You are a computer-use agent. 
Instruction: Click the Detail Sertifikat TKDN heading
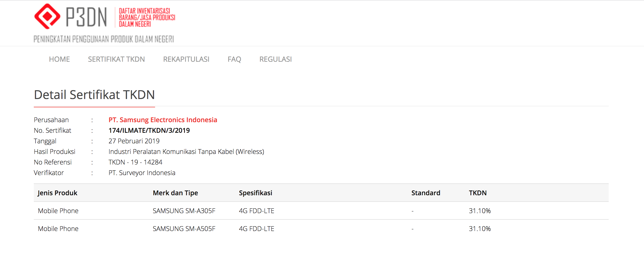click(x=94, y=95)
